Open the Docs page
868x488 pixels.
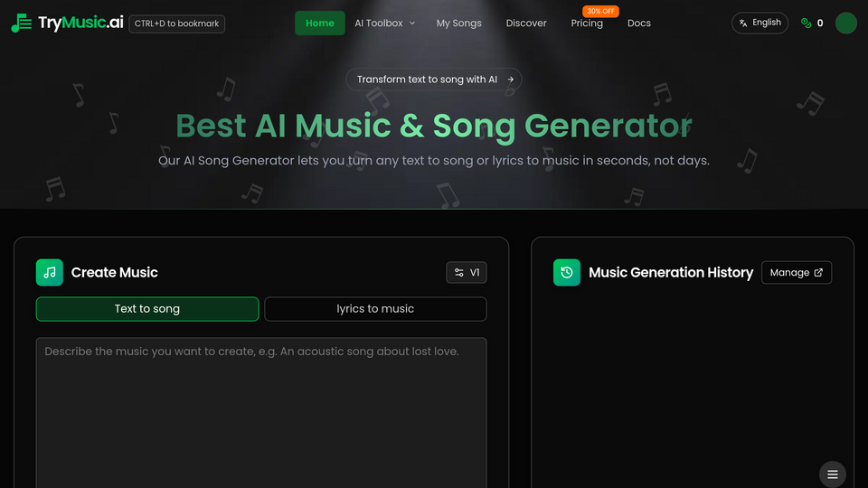pos(639,23)
